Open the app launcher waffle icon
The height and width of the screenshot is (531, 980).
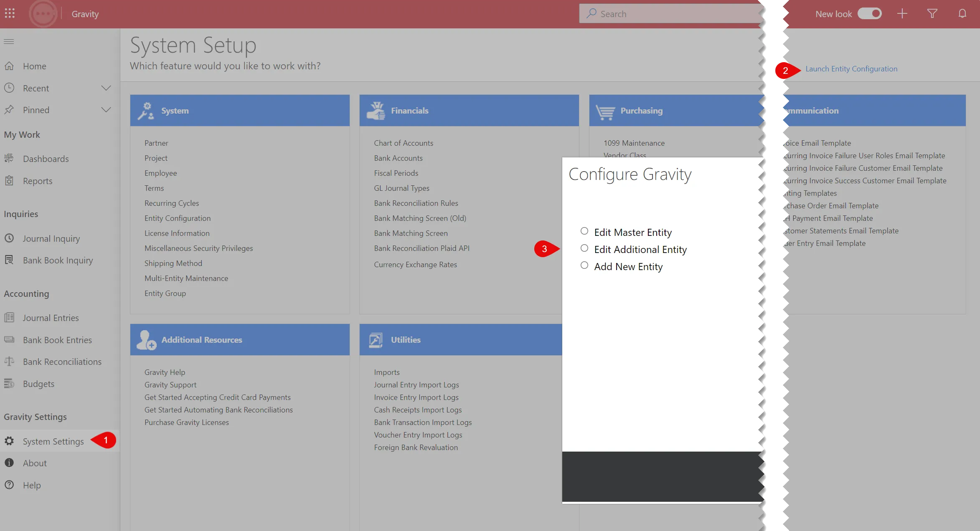[x=10, y=14]
